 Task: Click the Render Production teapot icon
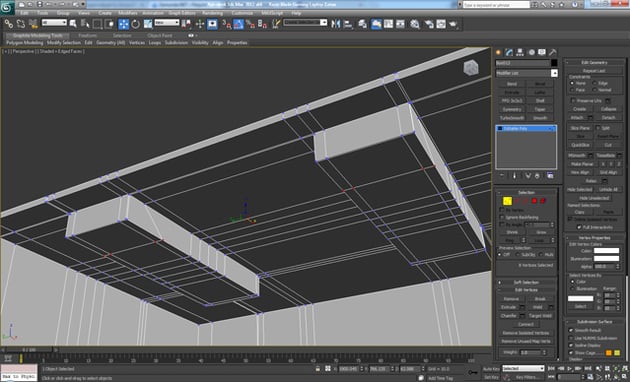click(454, 24)
